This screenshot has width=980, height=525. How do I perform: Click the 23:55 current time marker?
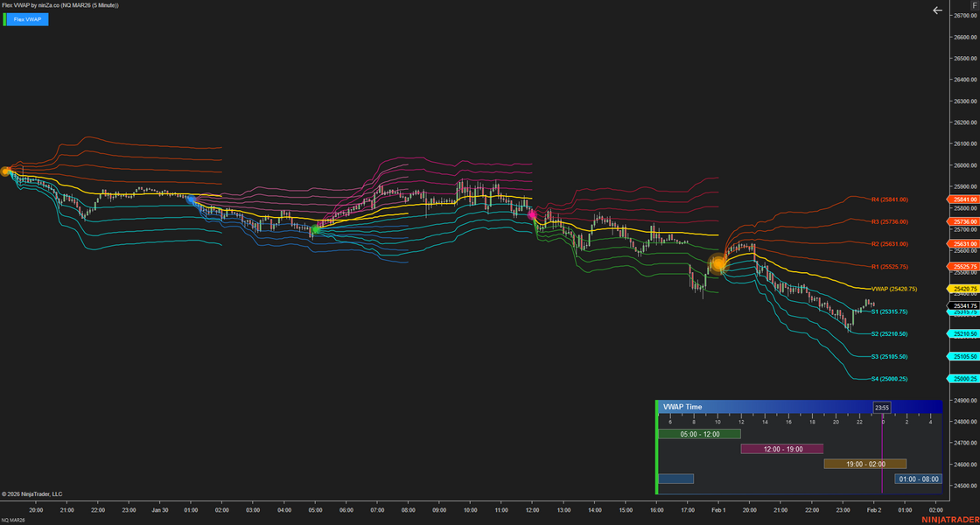pyautogui.click(x=881, y=408)
